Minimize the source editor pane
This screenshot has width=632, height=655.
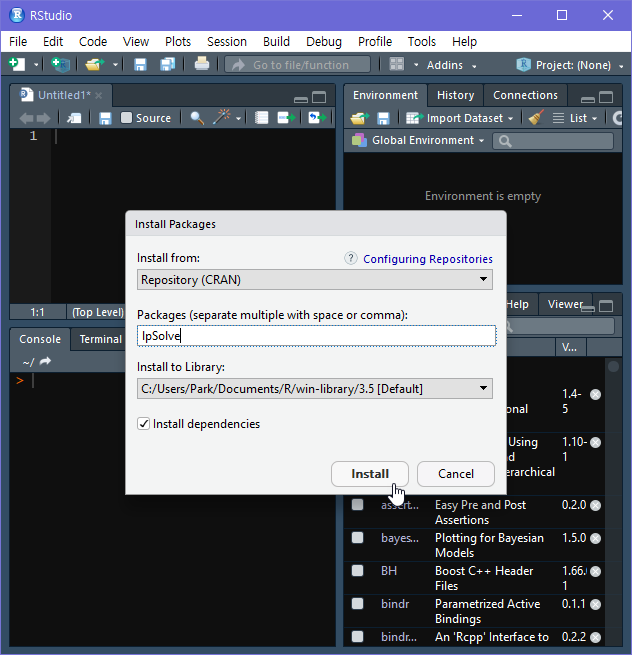[301, 99]
